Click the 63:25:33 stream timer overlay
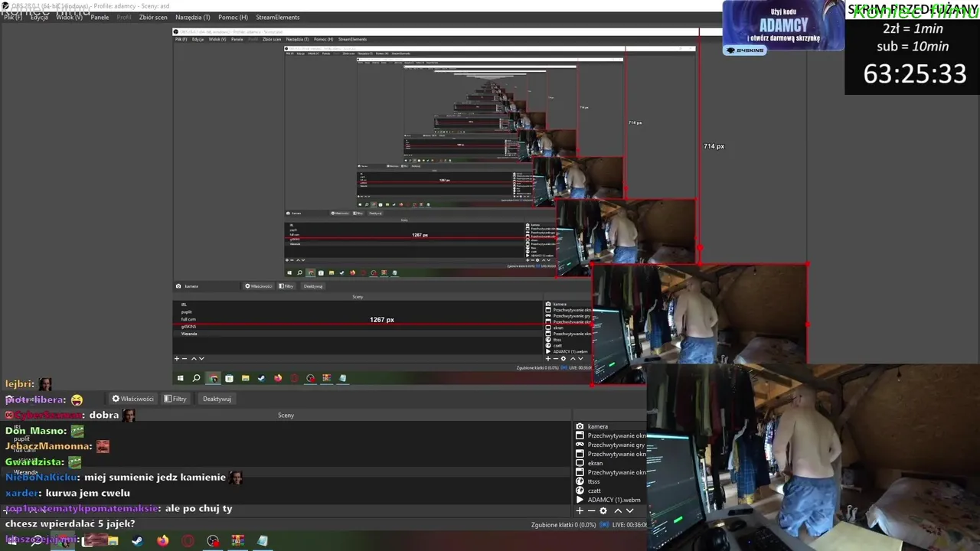Image resolution: width=980 pixels, height=551 pixels. [915, 74]
